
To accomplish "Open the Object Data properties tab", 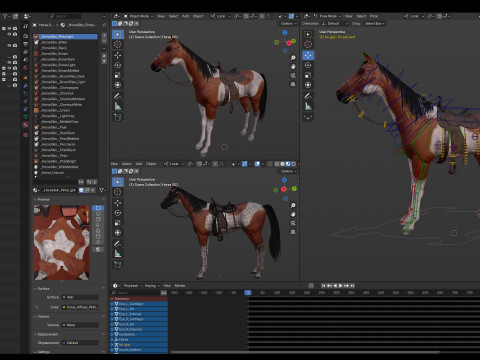I will coord(26,117).
